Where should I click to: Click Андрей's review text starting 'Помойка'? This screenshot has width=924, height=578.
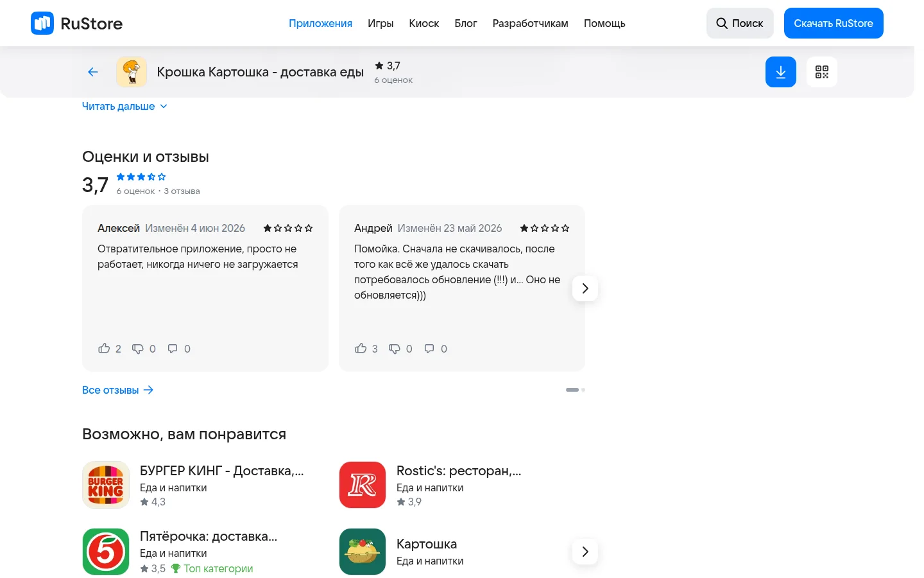(458, 272)
